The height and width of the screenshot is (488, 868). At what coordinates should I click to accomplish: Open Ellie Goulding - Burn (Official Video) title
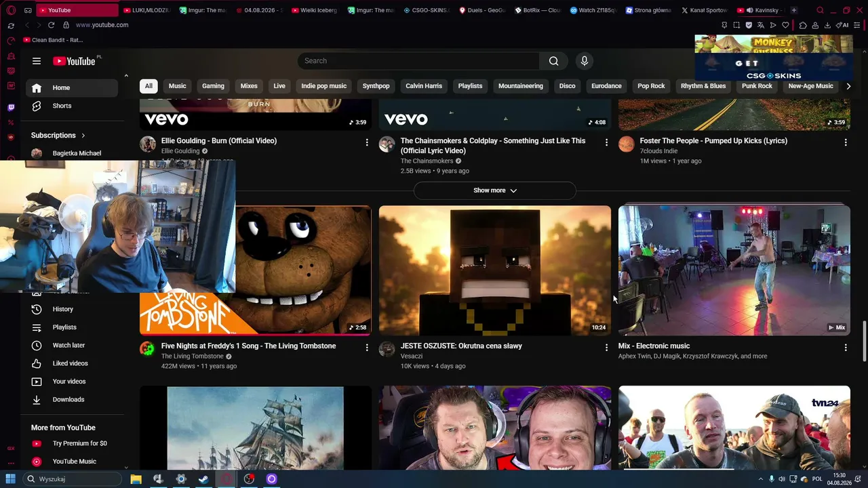[x=219, y=141]
